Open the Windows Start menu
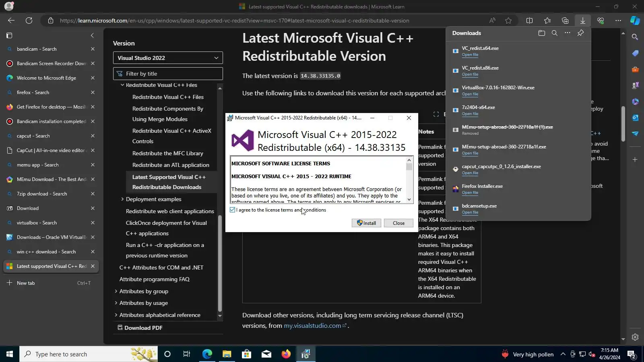The height and width of the screenshot is (362, 644). [10, 354]
